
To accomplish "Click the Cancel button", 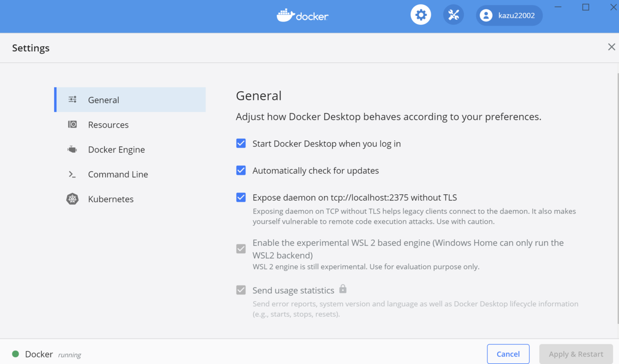I will coord(508,354).
